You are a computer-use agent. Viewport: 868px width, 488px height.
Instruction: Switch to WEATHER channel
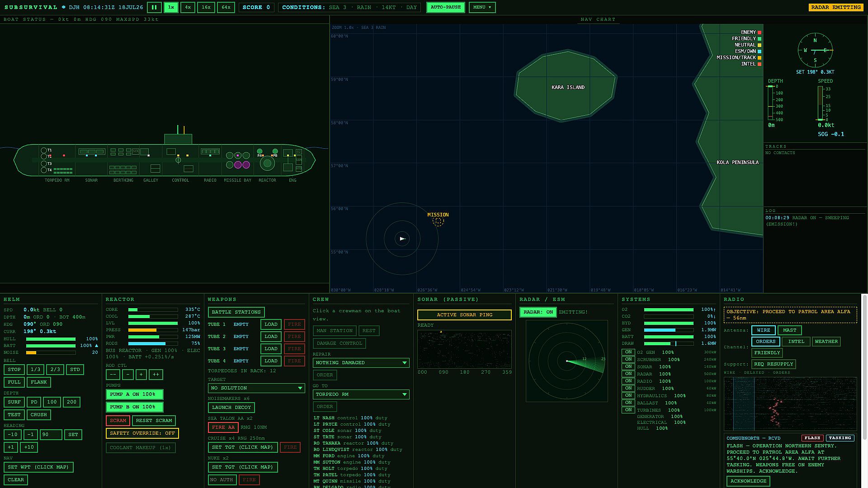pyautogui.click(x=826, y=342)
